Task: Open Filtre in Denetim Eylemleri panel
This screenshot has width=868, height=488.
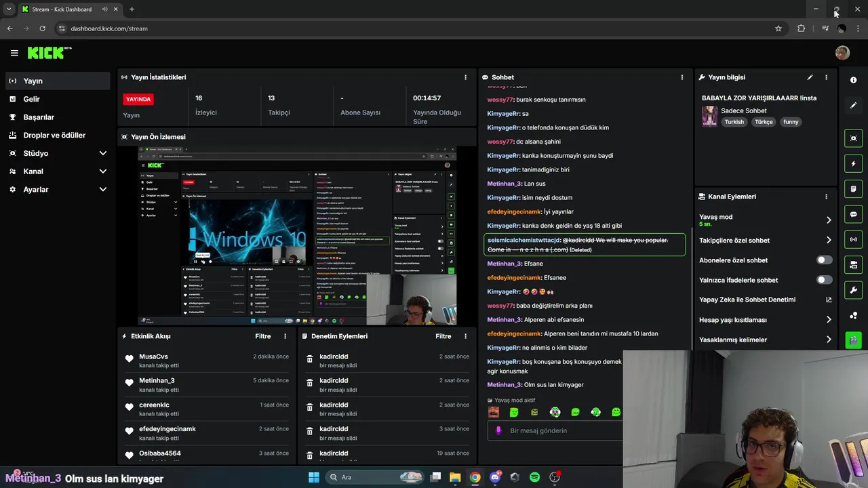Action: click(x=443, y=336)
